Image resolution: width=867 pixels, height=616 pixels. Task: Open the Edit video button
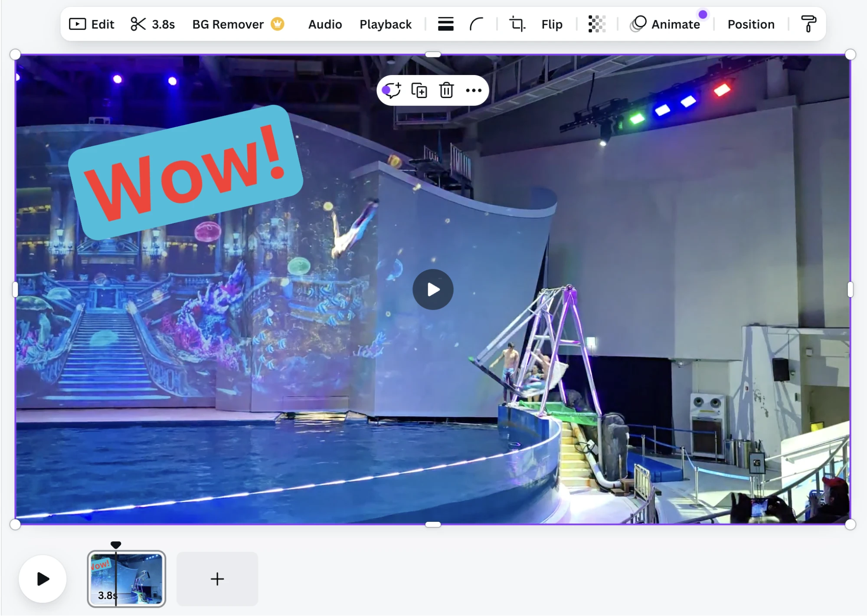pos(92,24)
